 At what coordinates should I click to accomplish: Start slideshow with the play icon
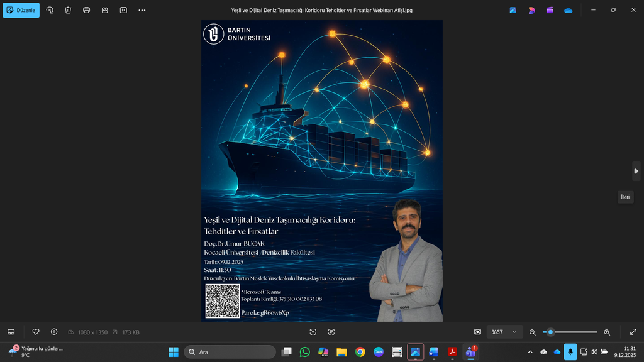coord(123,10)
